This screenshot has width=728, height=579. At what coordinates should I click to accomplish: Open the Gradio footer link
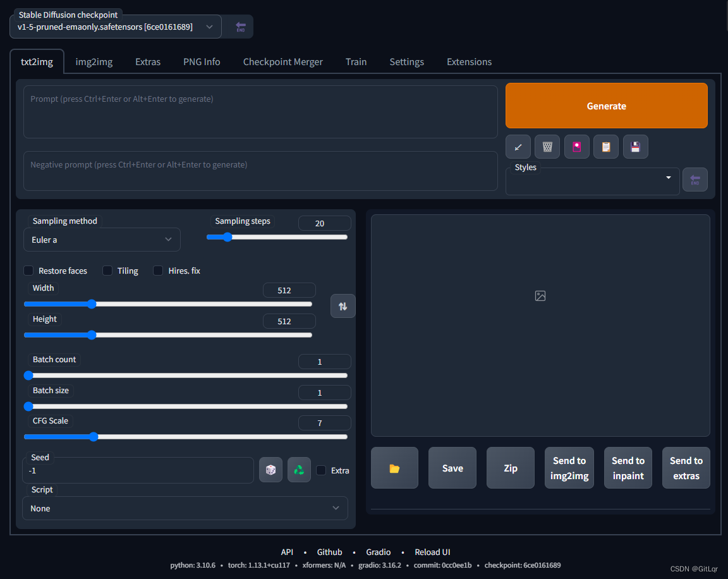click(378, 552)
